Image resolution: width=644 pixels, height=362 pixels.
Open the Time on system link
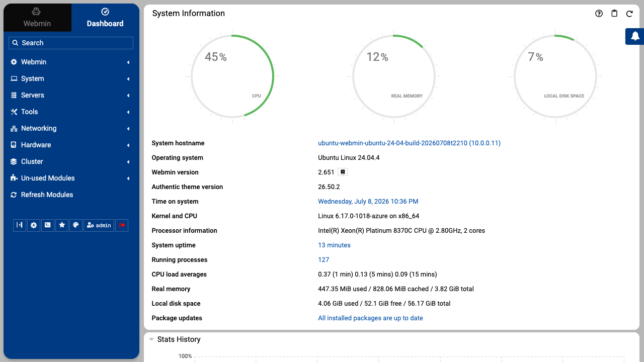368,202
